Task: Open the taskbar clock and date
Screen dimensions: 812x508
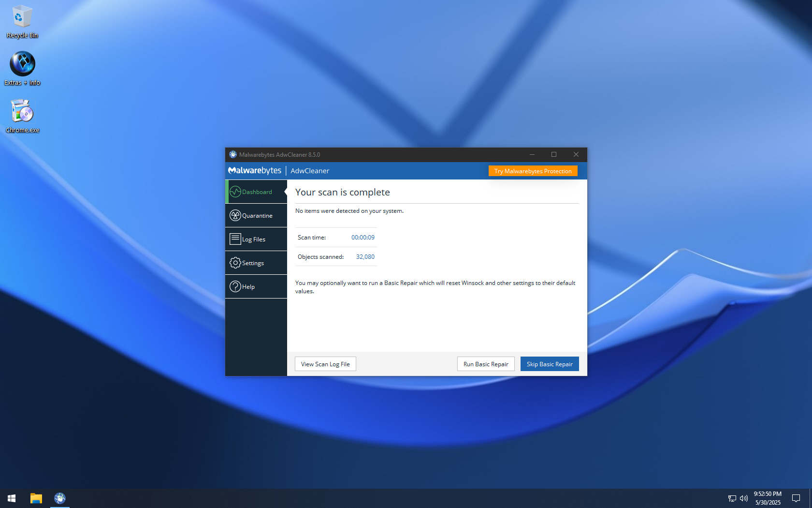Action: 768,498
